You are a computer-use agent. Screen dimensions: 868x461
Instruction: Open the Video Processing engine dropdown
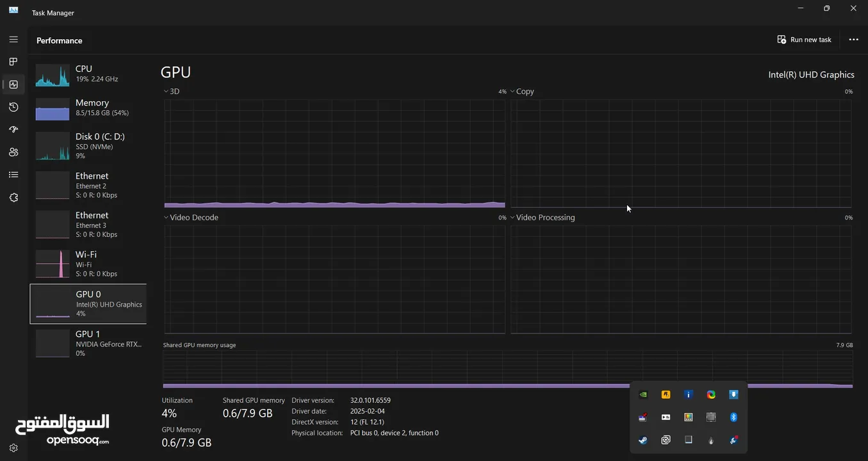pyautogui.click(x=512, y=218)
